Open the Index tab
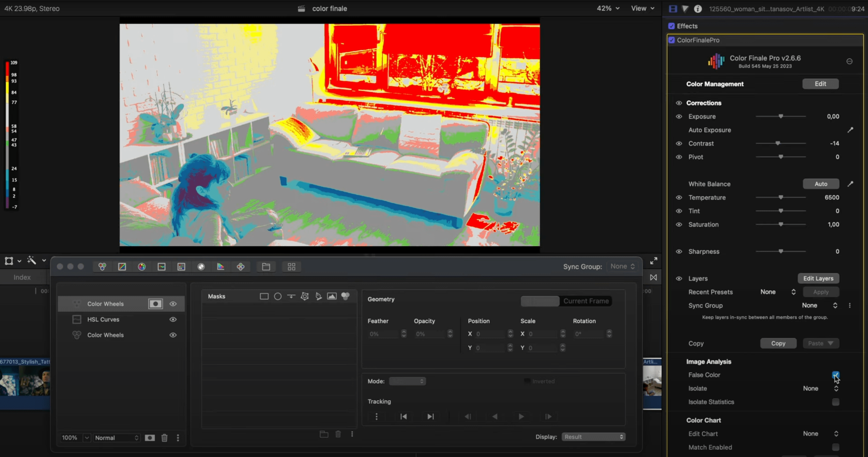The height and width of the screenshot is (457, 868). [22, 277]
